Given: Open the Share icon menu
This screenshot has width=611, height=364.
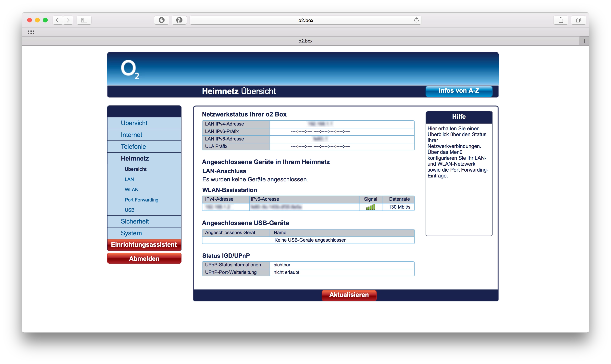Looking at the screenshot, I should (x=561, y=20).
